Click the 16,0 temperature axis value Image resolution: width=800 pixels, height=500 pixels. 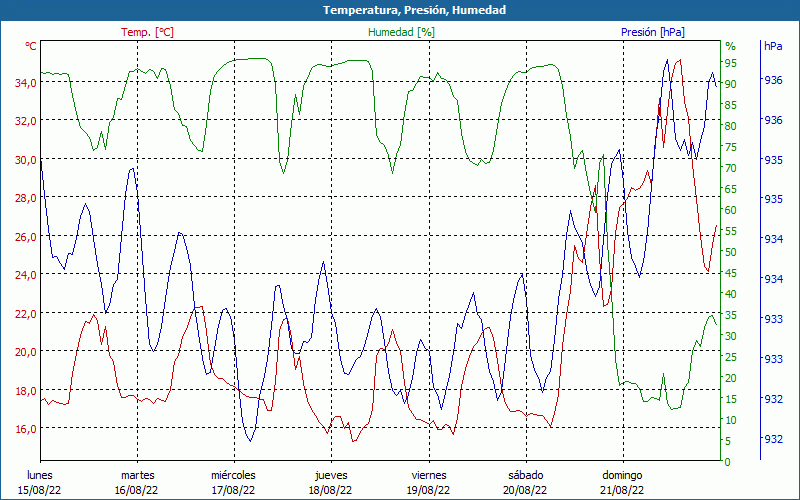click(x=26, y=429)
